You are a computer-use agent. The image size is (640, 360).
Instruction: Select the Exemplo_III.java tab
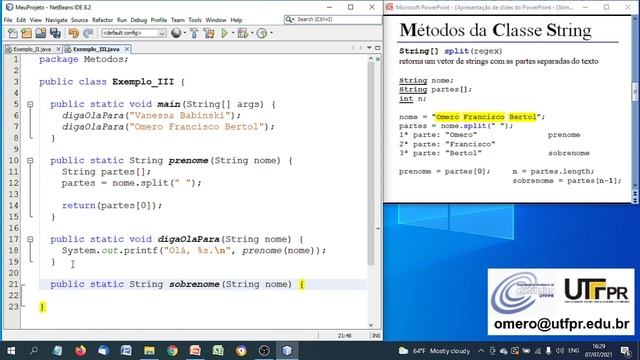pyautogui.click(x=96, y=49)
